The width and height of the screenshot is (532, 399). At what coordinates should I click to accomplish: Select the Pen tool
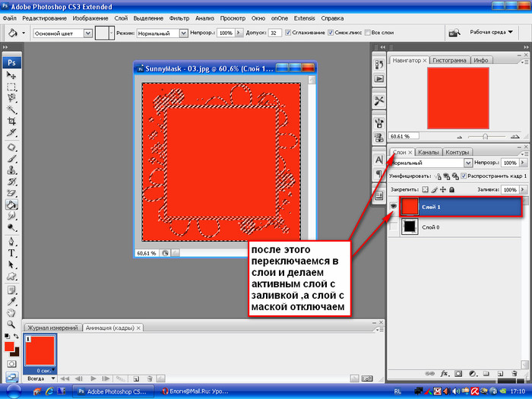tap(11, 242)
